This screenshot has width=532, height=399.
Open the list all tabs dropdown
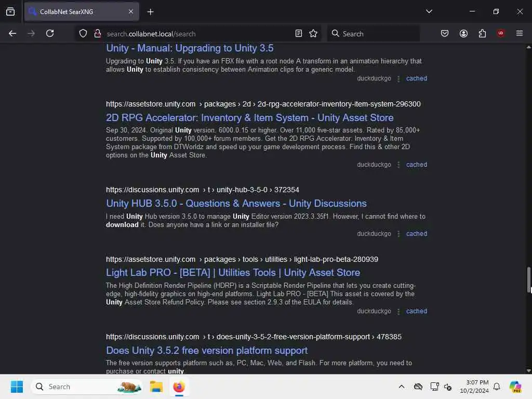pos(429,11)
